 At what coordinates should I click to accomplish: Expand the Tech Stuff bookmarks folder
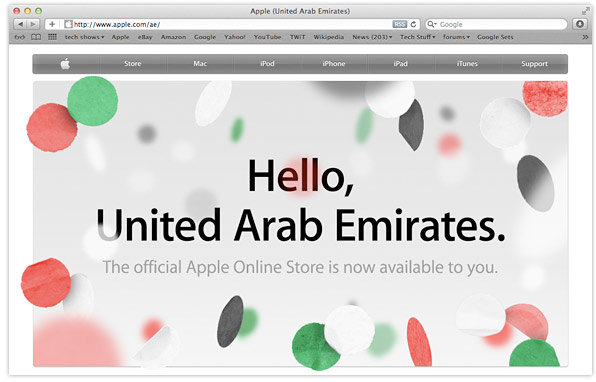click(417, 37)
